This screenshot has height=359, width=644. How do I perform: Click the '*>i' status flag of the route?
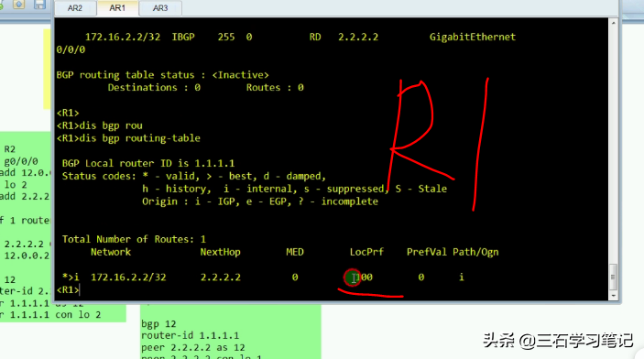coord(71,277)
